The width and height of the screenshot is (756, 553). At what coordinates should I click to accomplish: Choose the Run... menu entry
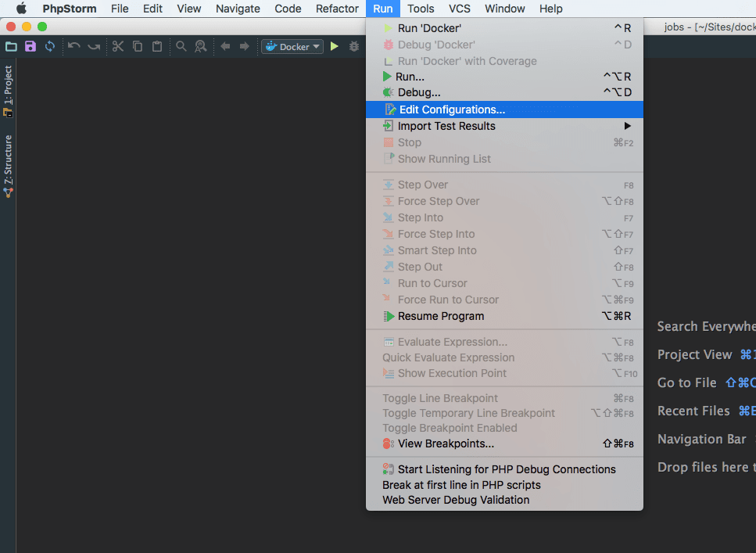[x=504, y=77]
